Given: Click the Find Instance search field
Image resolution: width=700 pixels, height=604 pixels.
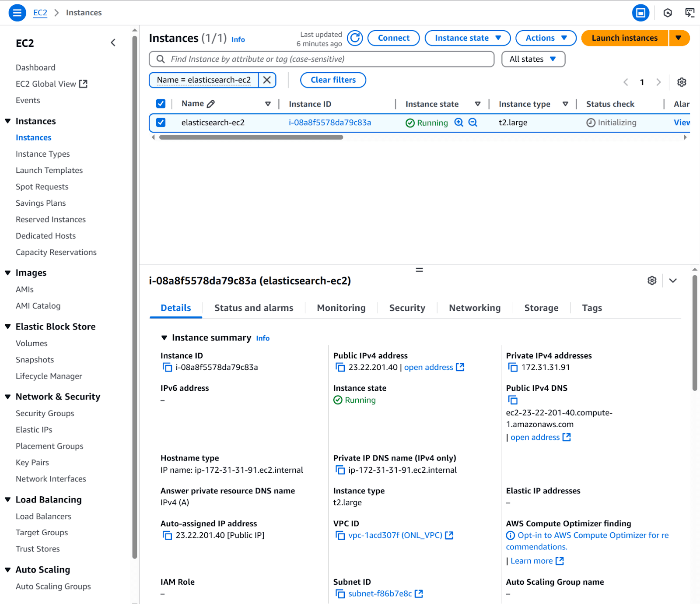Looking at the screenshot, I should point(324,59).
